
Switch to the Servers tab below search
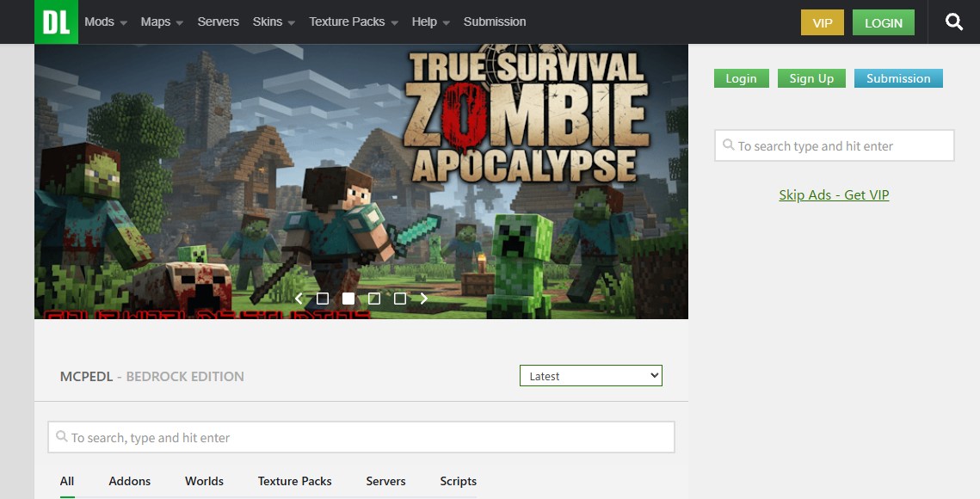[385, 481]
